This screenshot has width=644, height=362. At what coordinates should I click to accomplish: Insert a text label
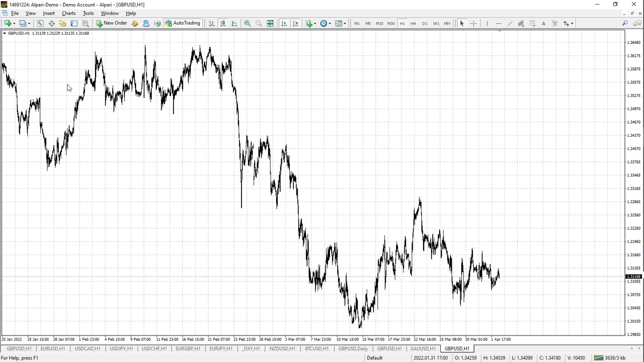tap(555, 23)
